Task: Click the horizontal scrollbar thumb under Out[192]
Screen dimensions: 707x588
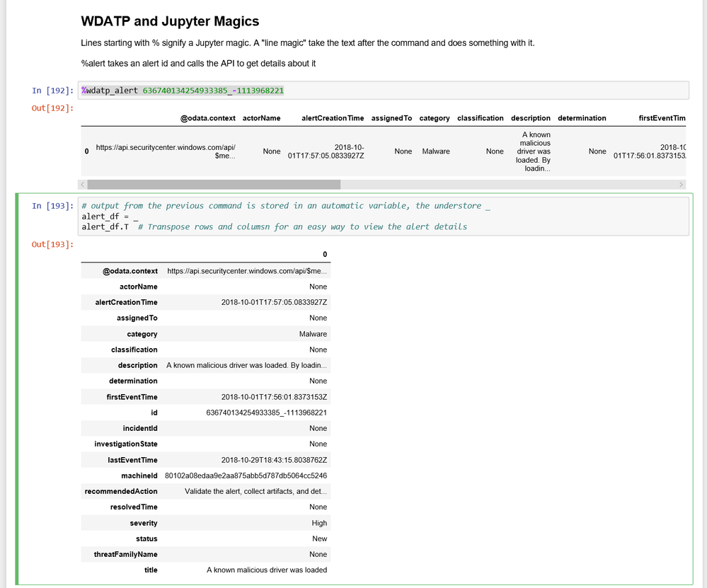Action: point(214,185)
